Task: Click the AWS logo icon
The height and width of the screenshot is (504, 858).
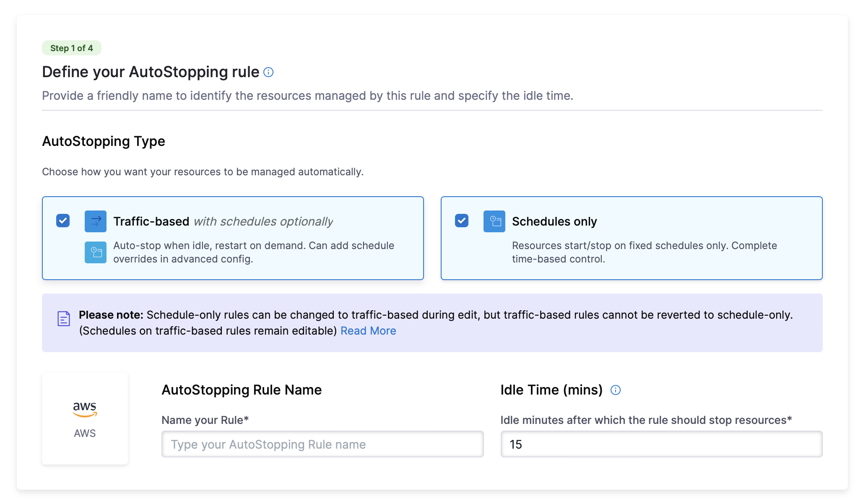Action: 85,409
